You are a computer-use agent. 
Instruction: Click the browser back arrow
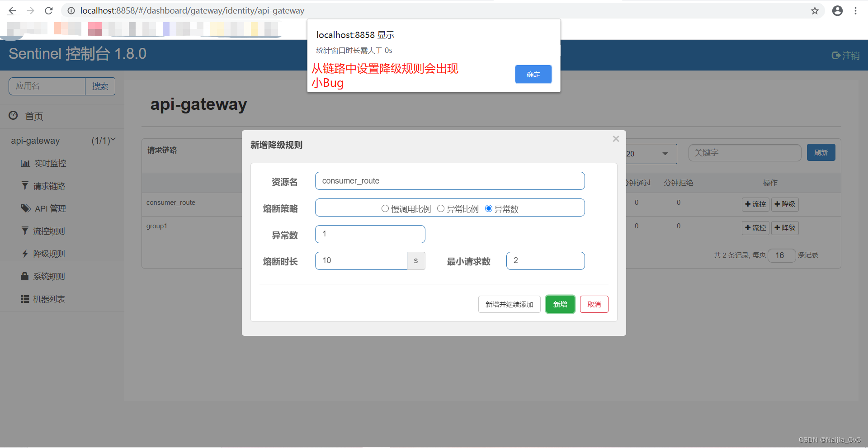[x=12, y=10]
